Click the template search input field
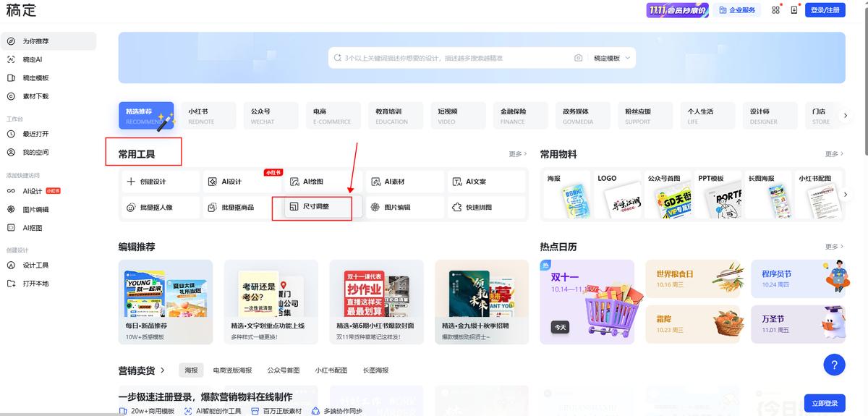Screen dimensions: 868x416 454,58
